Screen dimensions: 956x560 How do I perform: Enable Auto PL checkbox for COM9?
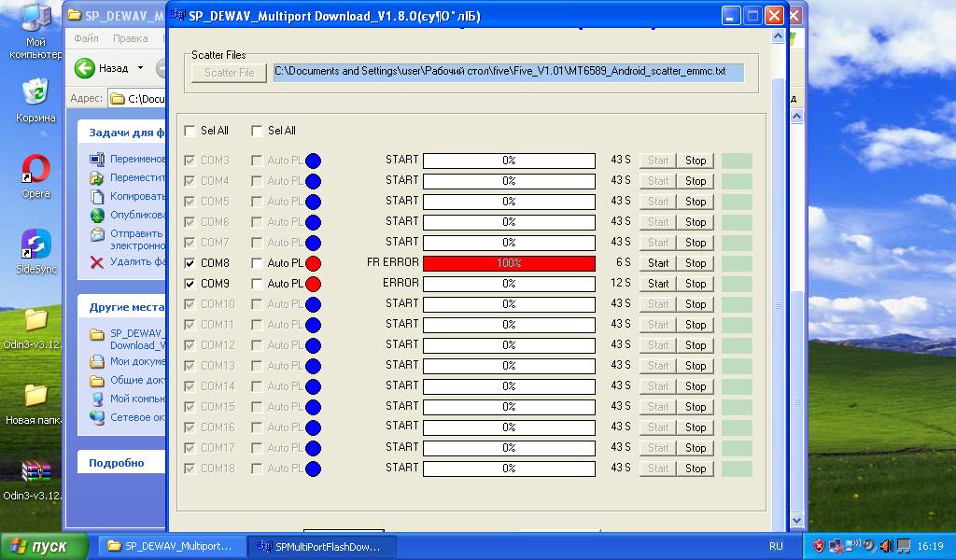point(258,285)
